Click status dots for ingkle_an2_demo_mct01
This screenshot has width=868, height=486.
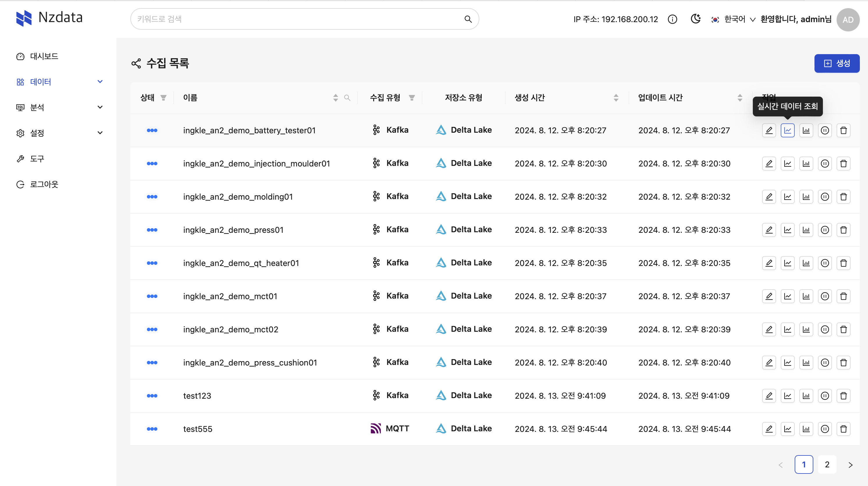coord(152,296)
